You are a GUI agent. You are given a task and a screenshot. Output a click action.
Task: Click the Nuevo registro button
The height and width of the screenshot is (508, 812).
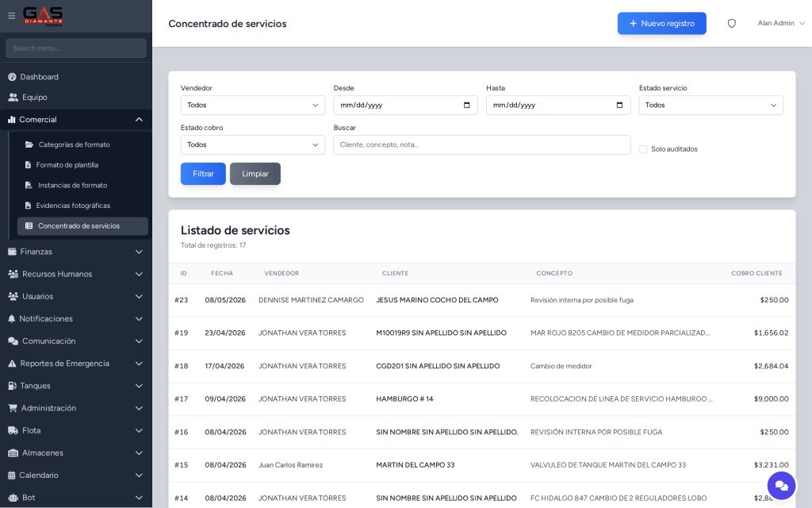(661, 23)
